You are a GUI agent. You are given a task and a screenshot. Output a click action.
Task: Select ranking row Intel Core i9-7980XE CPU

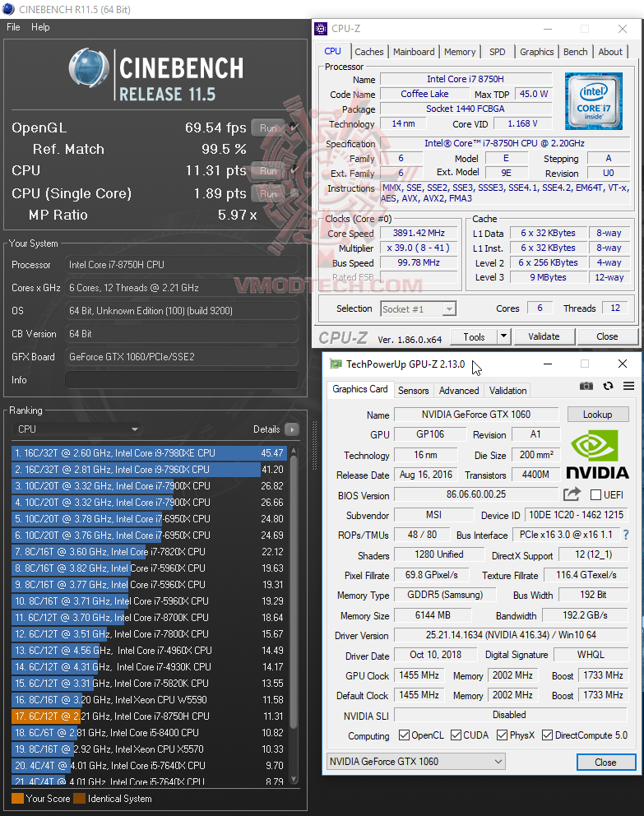[149, 452]
